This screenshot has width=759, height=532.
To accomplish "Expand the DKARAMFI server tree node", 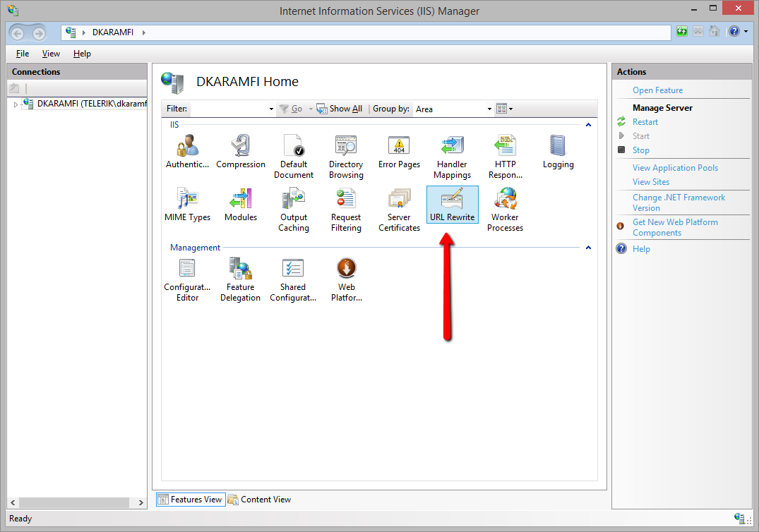I will click(16, 104).
